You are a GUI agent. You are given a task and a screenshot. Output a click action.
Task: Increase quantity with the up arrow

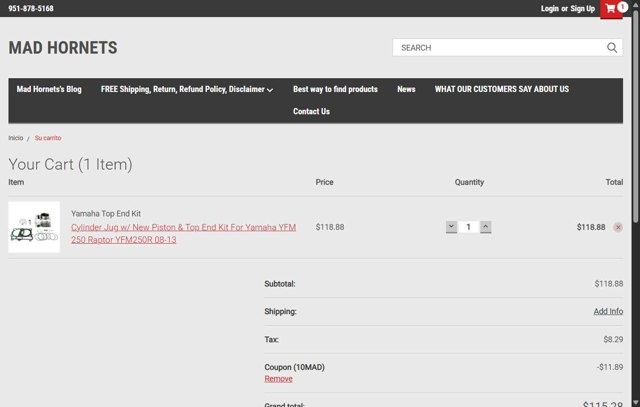point(486,227)
